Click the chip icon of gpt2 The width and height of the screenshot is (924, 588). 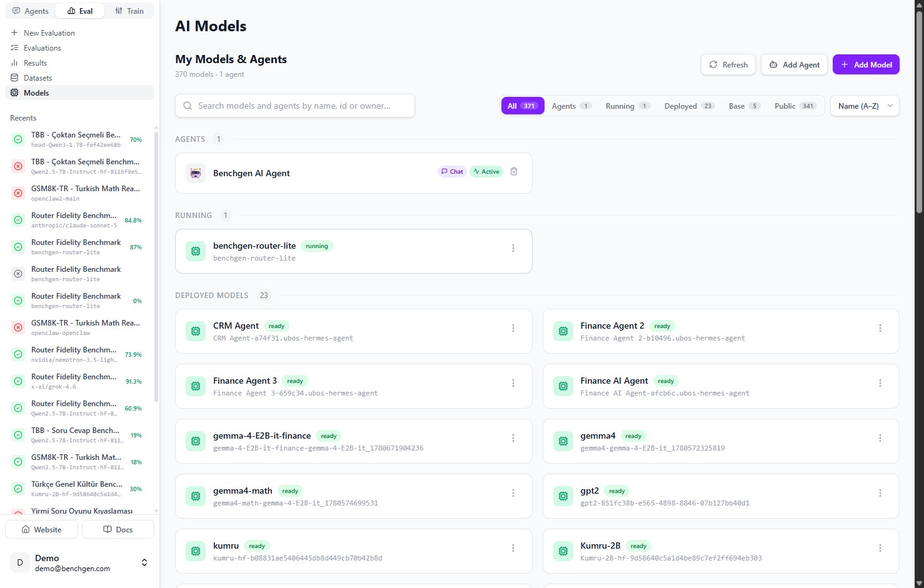(563, 496)
